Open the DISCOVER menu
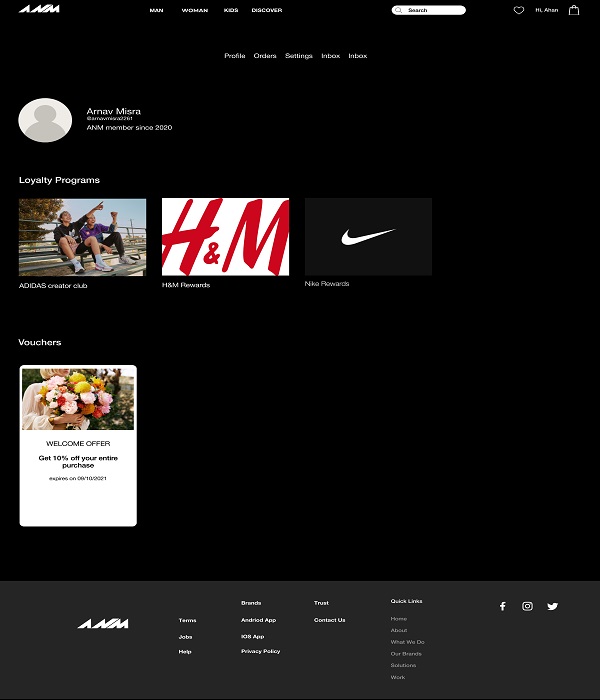The width and height of the screenshot is (600, 700). click(267, 10)
